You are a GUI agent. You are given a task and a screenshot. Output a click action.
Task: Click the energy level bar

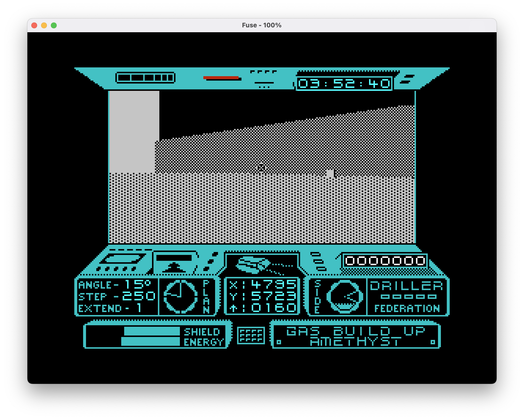(x=150, y=341)
